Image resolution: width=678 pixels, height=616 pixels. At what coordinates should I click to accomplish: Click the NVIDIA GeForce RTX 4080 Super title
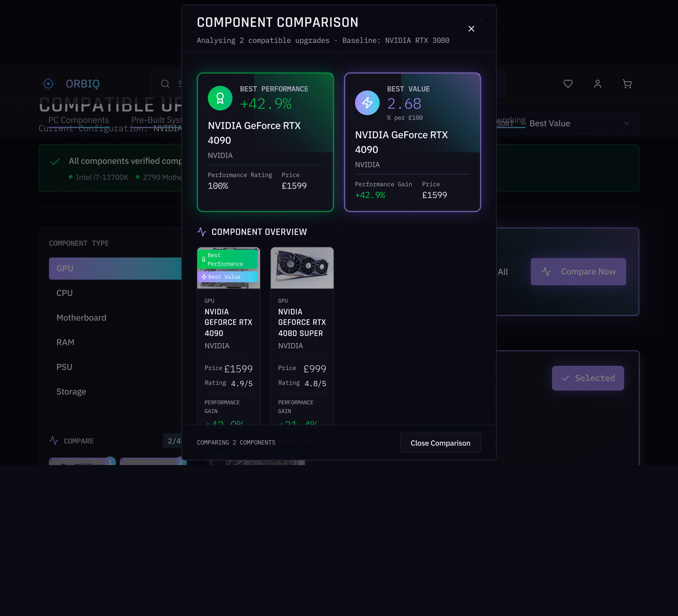302,322
